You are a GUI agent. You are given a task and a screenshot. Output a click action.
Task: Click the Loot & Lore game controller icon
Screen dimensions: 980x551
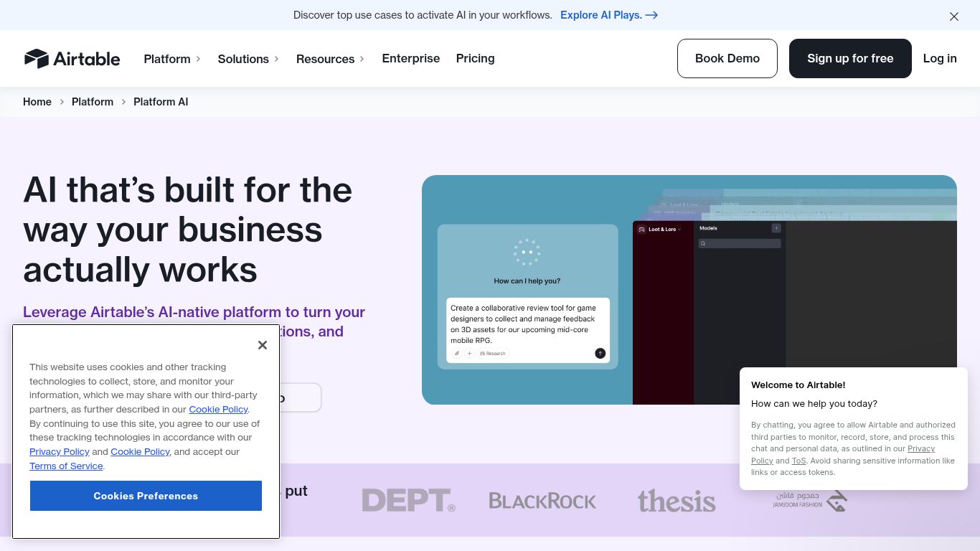(x=641, y=230)
